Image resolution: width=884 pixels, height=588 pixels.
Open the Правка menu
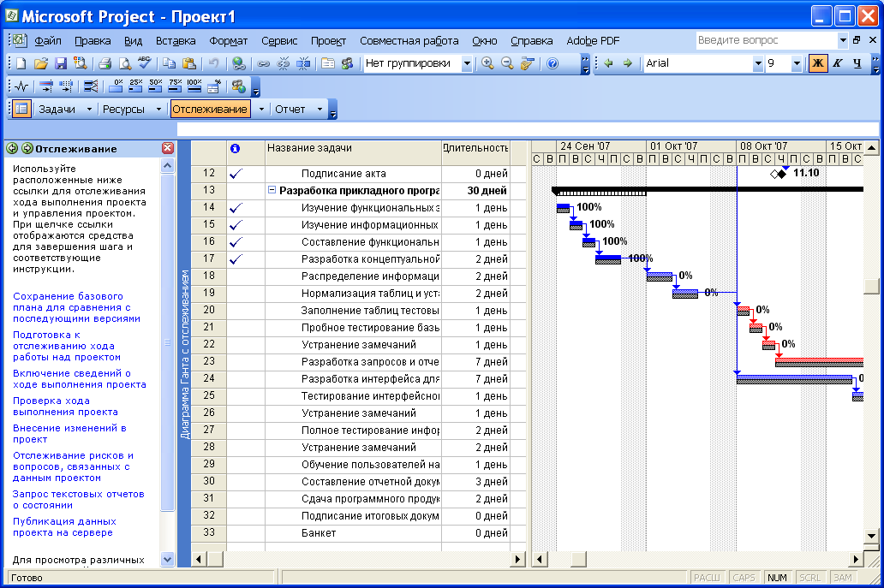click(x=93, y=41)
